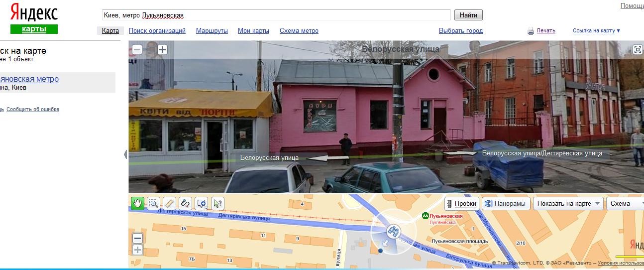The height and width of the screenshot is (270, 644).
Task: Click in the address search field
Action: [276, 15]
